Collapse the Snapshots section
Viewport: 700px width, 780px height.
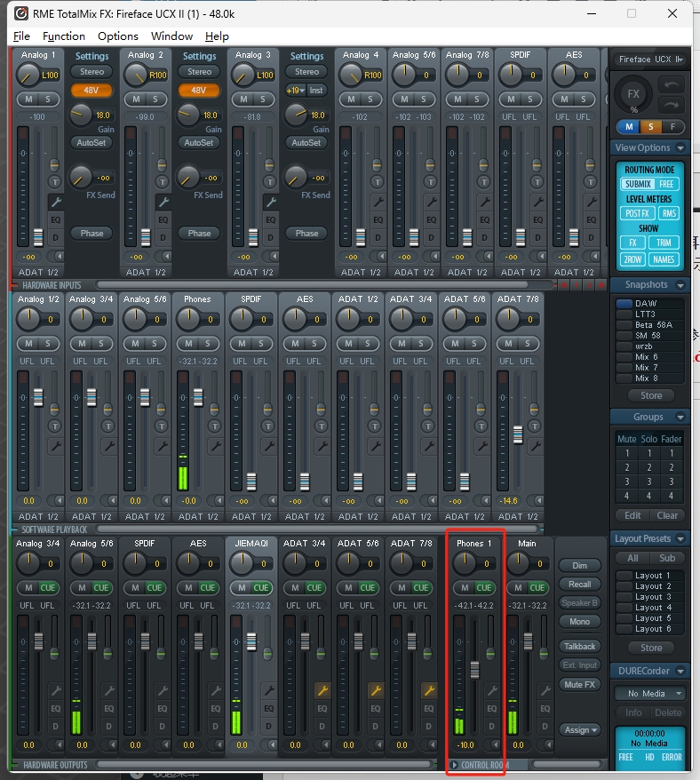pos(680,284)
